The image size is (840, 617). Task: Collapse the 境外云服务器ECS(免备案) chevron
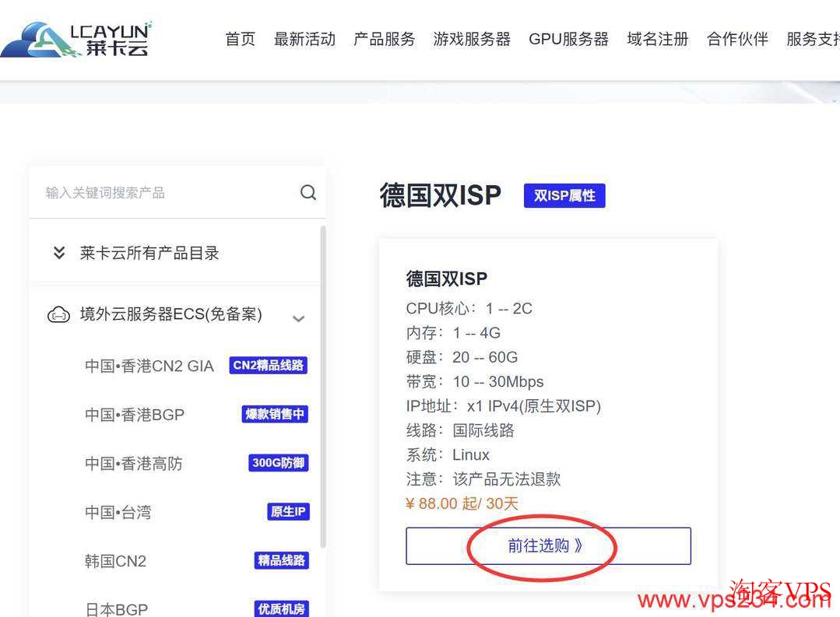pyautogui.click(x=298, y=319)
